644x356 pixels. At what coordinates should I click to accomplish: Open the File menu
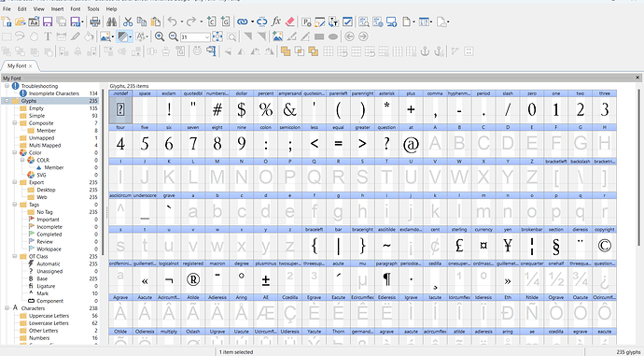[7, 8]
